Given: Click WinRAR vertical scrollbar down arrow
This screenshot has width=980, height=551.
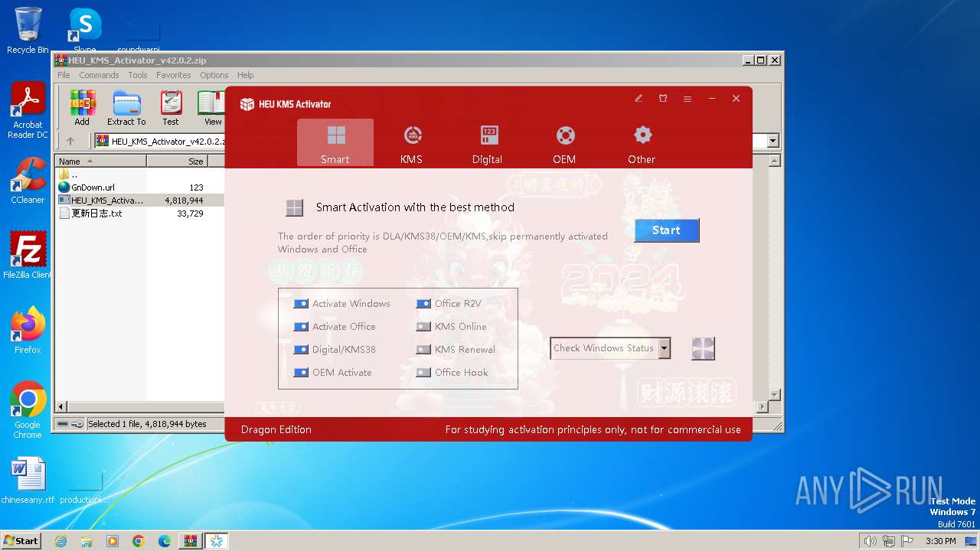Looking at the screenshot, I should (x=774, y=395).
